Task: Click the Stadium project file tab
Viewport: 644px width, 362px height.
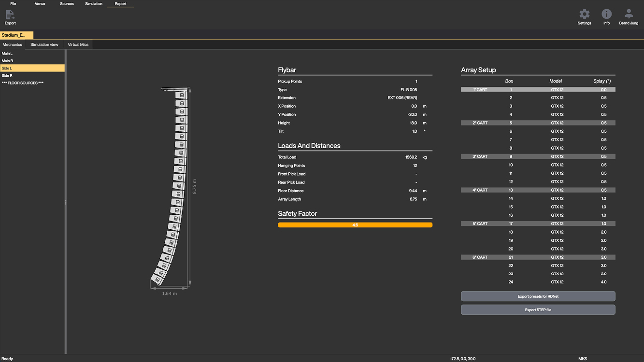Action: coord(16,35)
